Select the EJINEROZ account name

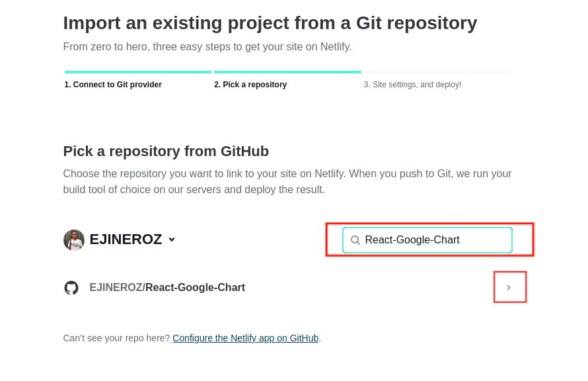126,239
